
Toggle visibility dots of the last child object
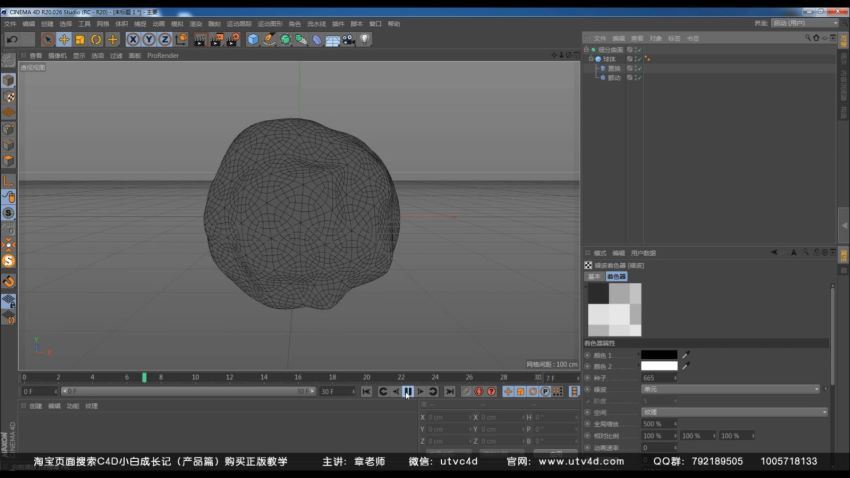pyautogui.click(x=634, y=78)
